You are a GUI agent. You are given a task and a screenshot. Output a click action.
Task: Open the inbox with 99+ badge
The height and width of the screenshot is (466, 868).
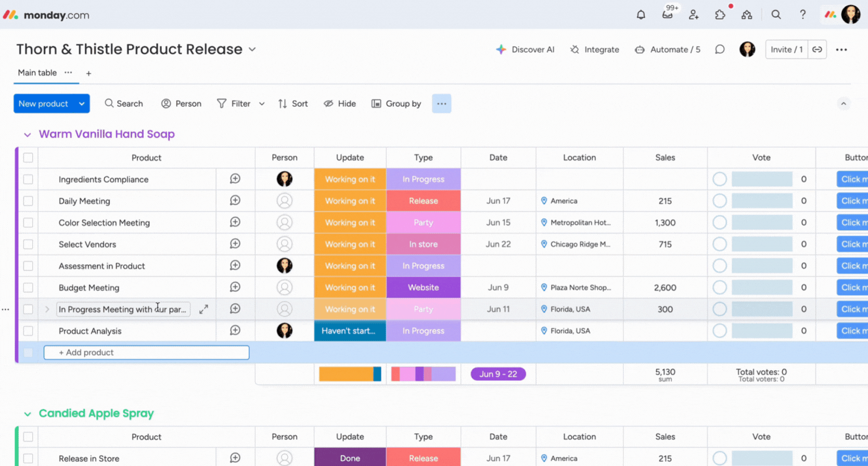point(668,14)
